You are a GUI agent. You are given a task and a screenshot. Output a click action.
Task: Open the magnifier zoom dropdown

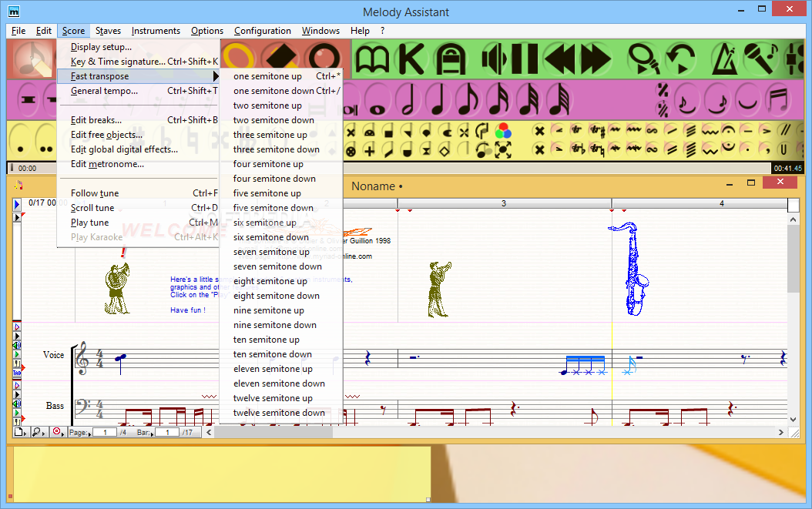tap(39, 432)
